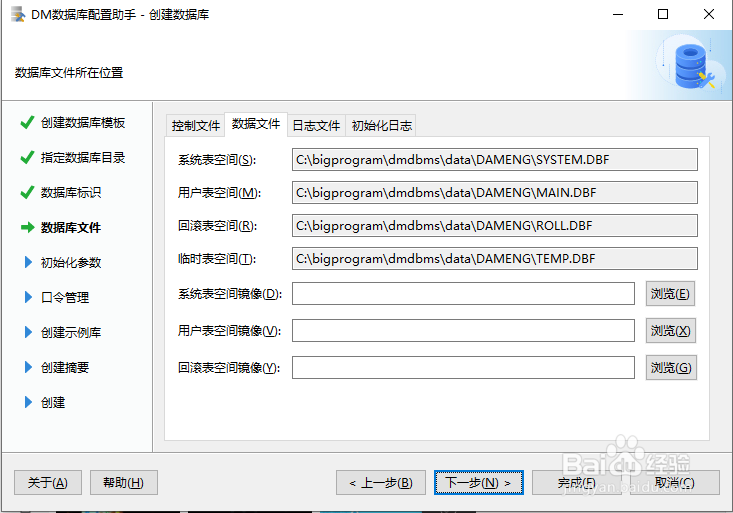Screen dimensions: 733x513
Task: Click blue triangle beside 创建 step
Action: [28, 402]
